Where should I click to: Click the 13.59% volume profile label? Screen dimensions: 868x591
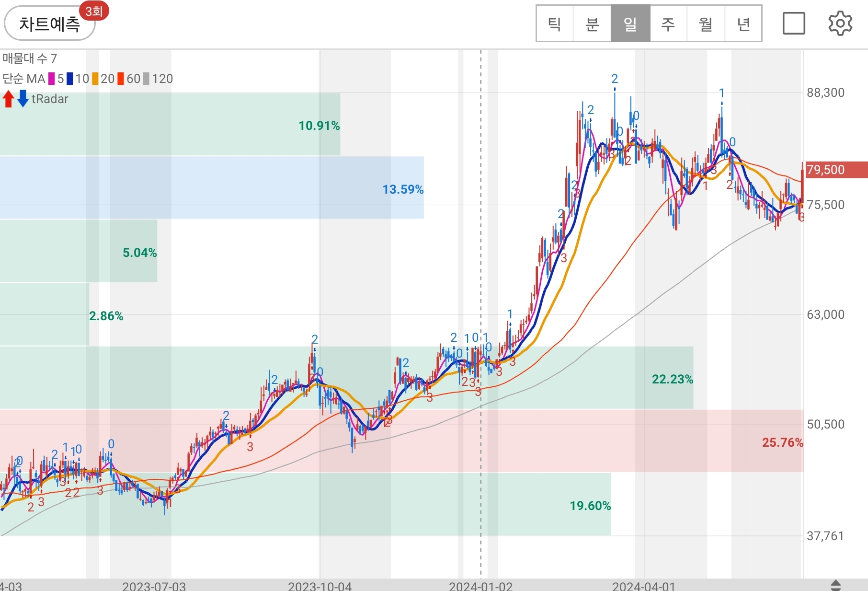[403, 189]
